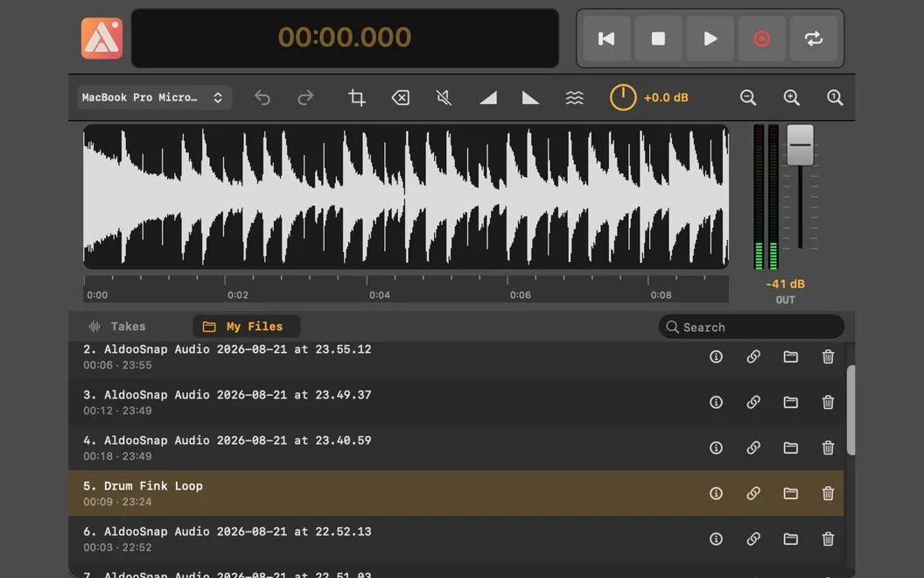Viewport: 924px width, 578px height.
Task: Click the 00:00.000 time counter display
Action: 345,38
